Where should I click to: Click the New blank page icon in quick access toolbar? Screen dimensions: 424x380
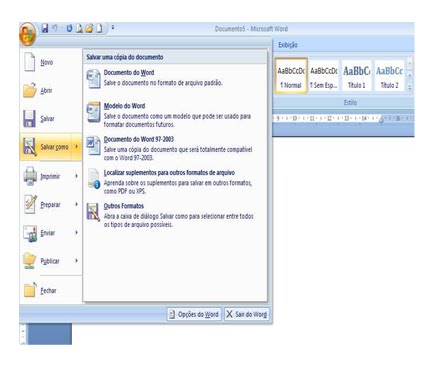99,29
